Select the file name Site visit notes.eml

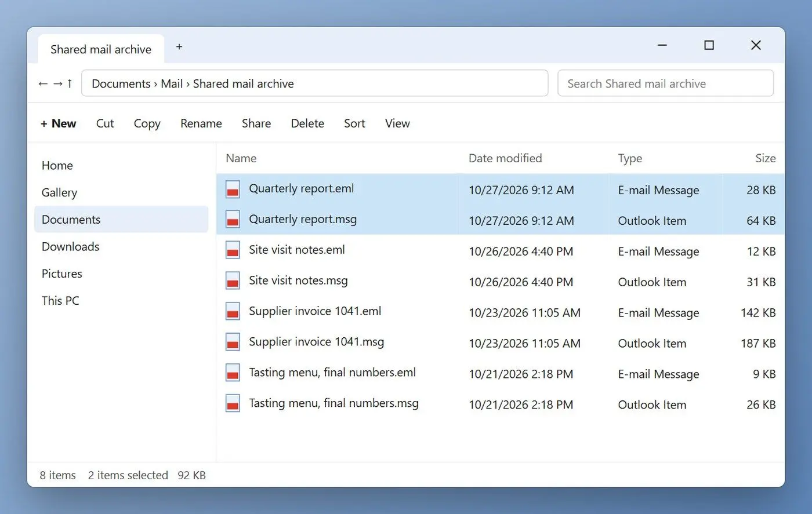tap(297, 250)
